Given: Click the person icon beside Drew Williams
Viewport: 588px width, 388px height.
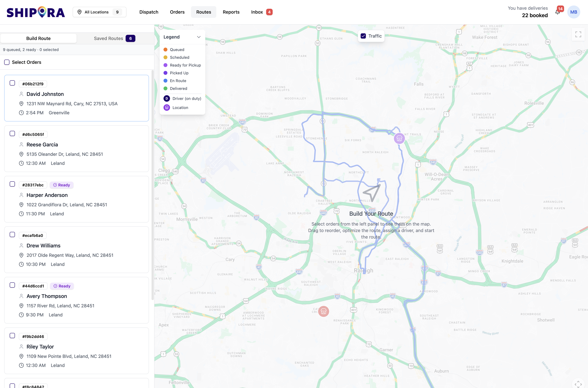Looking at the screenshot, I should click(21, 245).
